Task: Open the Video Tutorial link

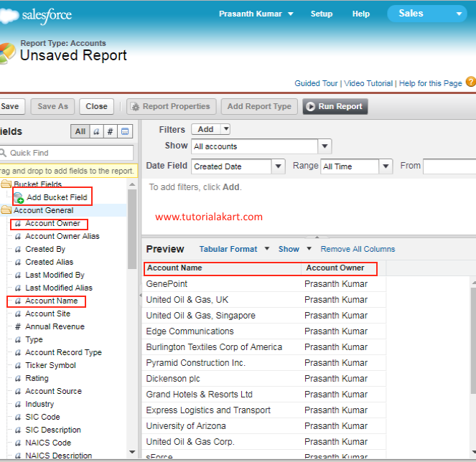Action: tap(368, 83)
